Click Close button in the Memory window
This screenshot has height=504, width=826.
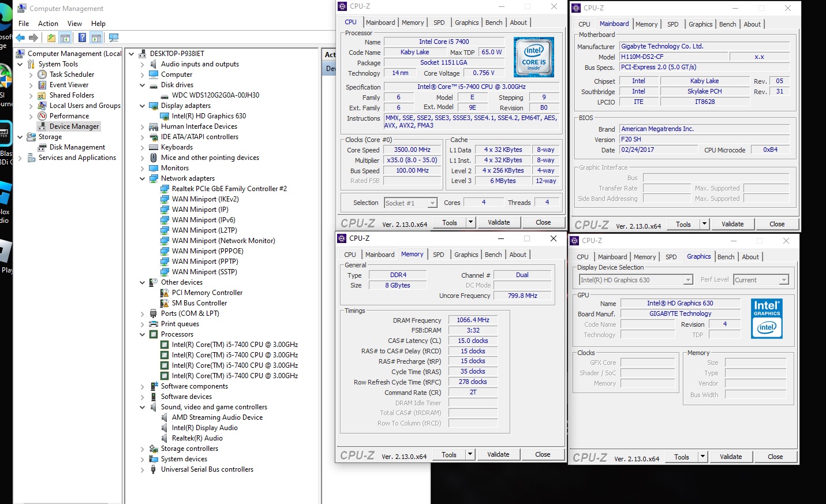(x=543, y=454)
